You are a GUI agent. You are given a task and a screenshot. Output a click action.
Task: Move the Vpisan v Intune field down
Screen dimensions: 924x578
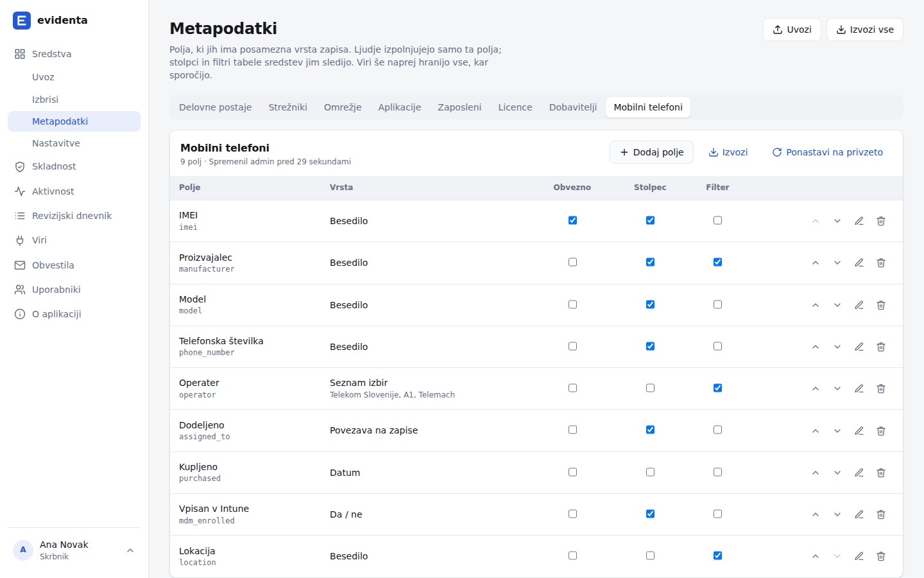(x=837, y=514)
